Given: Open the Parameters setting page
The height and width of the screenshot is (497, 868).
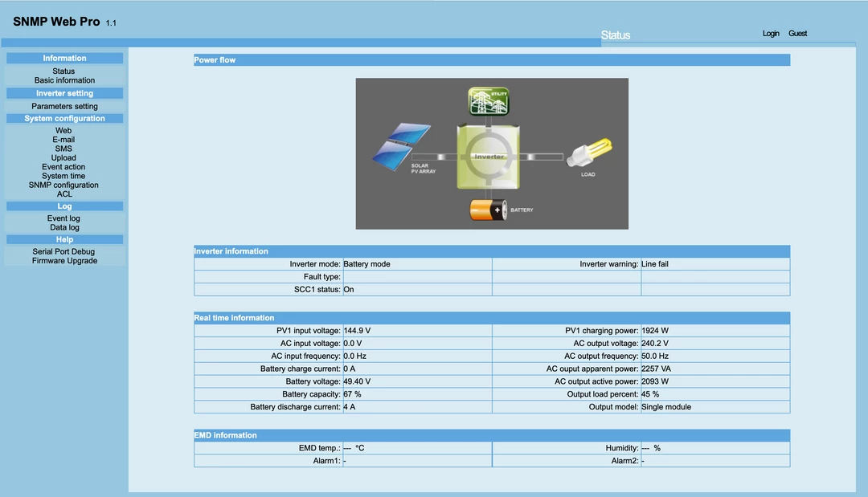Looking at the screenshot, I should (63, 105).
